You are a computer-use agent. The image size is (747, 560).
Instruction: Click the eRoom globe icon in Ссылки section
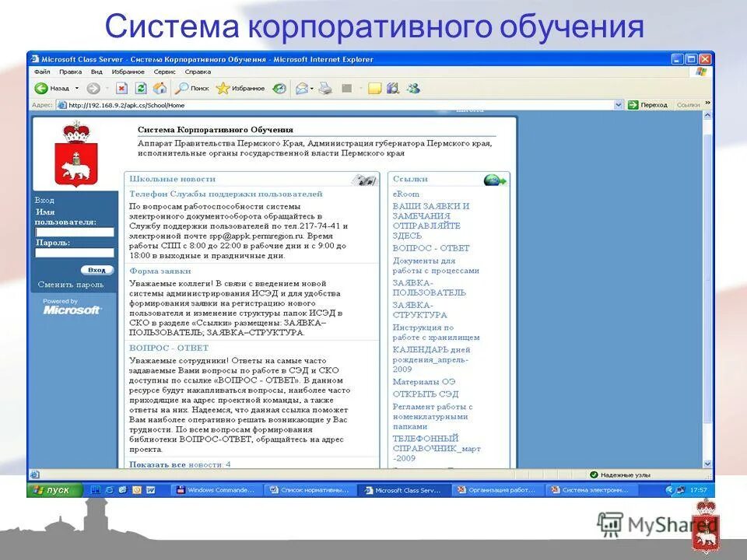[x=493, y=179]
